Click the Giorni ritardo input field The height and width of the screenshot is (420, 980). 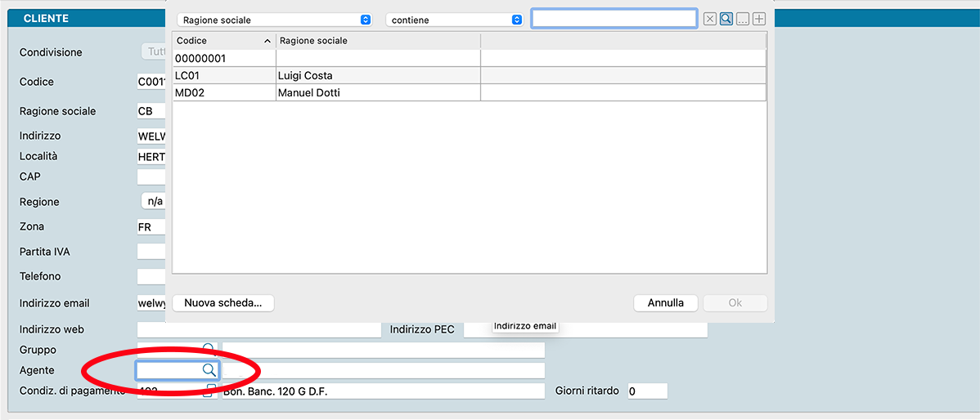click(647, 391)
